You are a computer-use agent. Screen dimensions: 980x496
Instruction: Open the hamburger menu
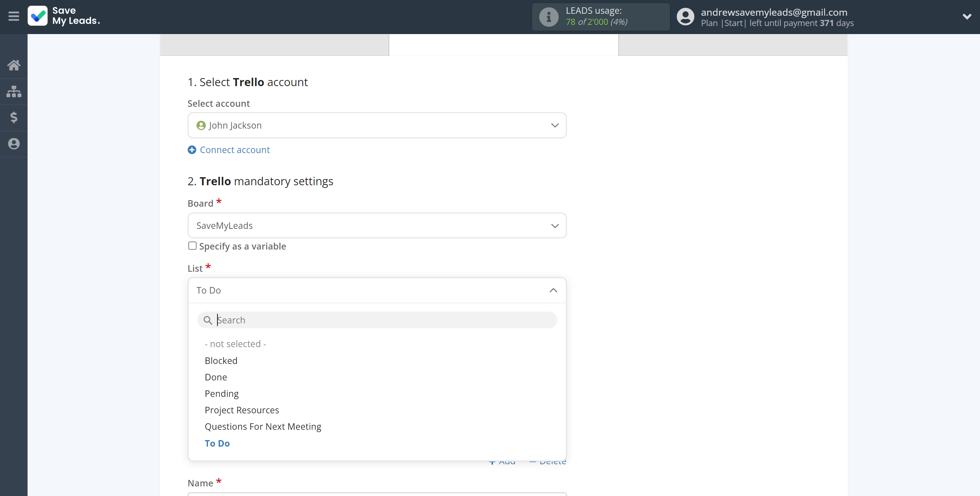pos(14,16)
